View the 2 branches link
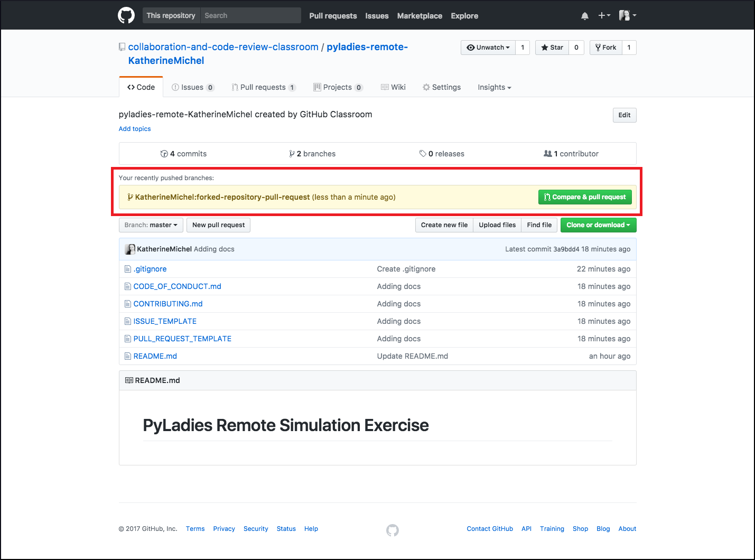The image size is (755, 560). pyautogui.click(x=312, y=154)
